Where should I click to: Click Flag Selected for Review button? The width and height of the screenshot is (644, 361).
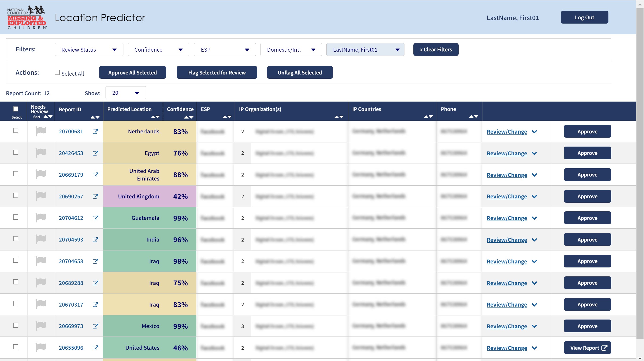tap(217, 72)
